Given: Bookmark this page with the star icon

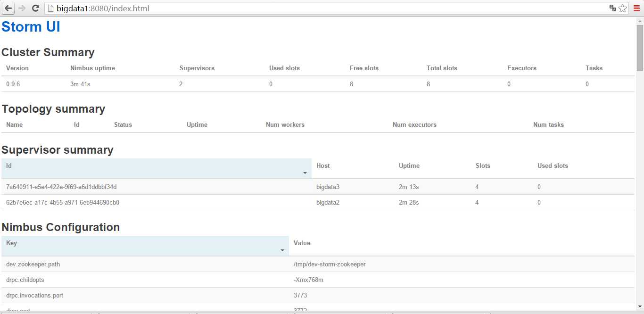Looking at the screenshot, I should pyautogui.click(x=623, y=8).
